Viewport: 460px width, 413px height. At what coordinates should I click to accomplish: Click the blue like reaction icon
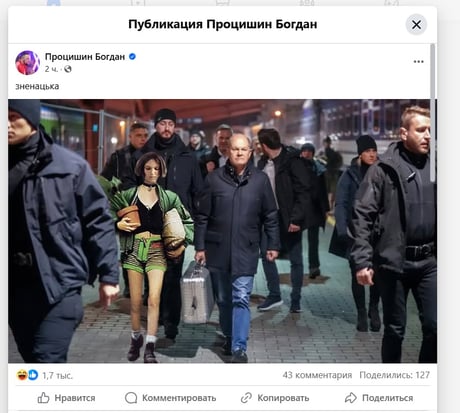click(x=33, y=375)
